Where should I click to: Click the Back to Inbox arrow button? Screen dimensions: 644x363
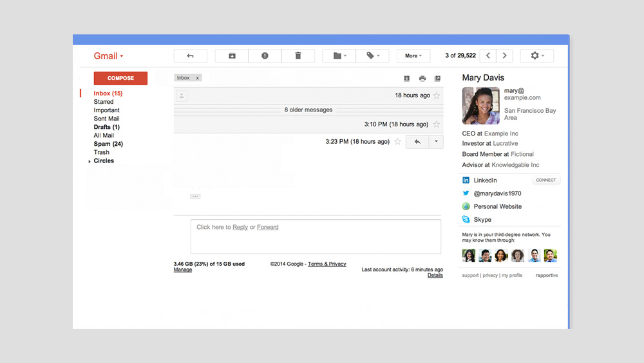tap(191, 56)
